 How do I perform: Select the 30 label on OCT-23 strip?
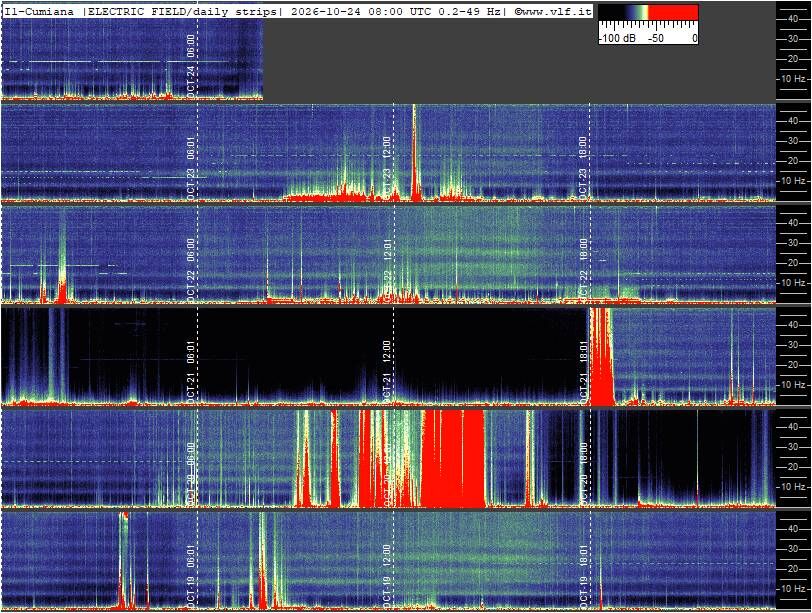(x=792, y=141)
